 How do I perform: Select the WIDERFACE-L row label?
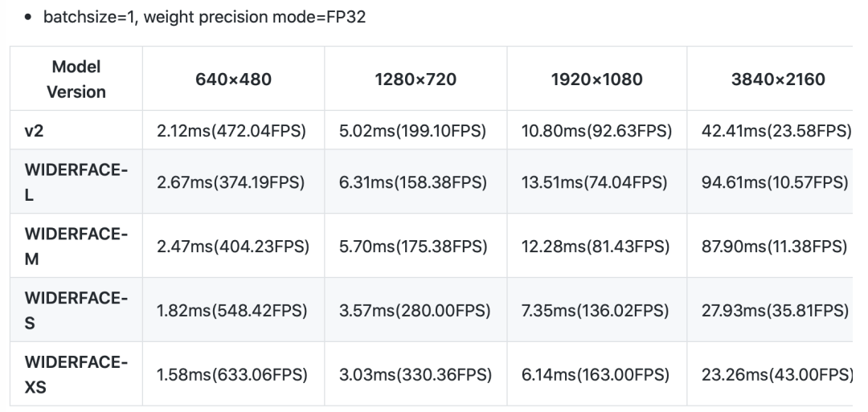pos(76,182)
